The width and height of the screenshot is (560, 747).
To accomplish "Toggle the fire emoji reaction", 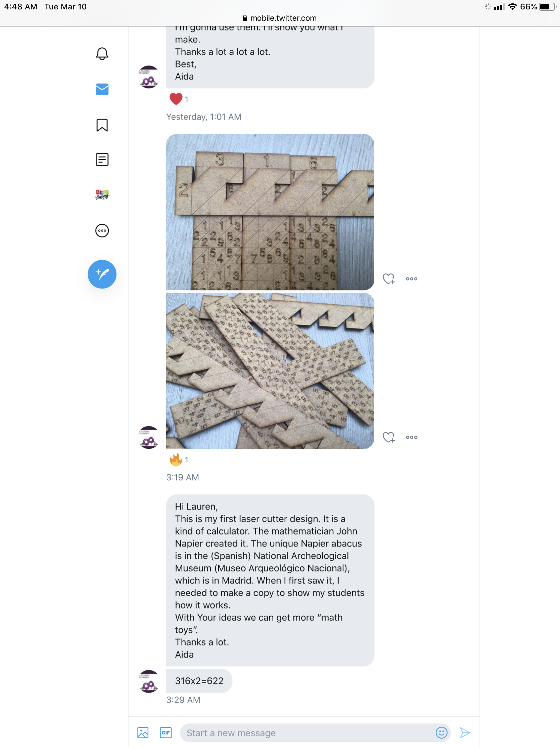I will [179, 459].
